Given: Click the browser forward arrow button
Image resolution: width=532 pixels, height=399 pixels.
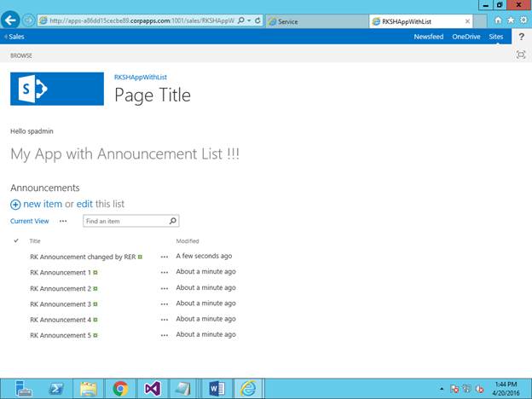Looking at the screenshot, I should pyautogui.click(x=28, y=20).
